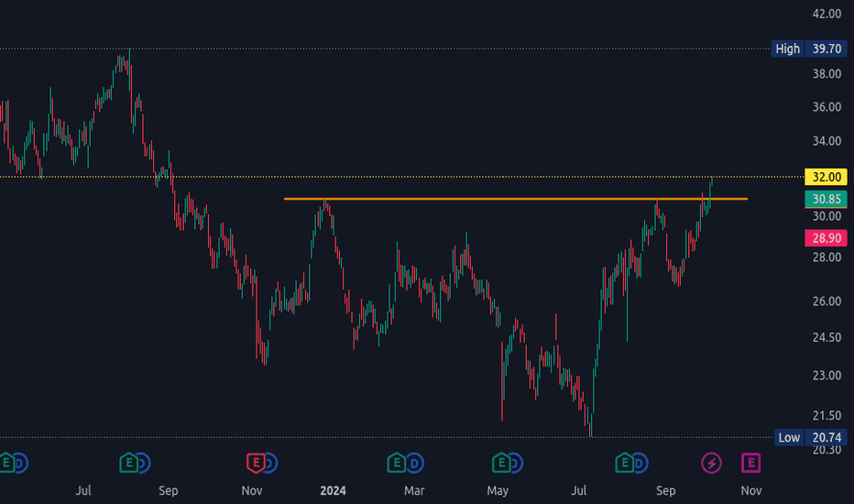Viewport: 854px width, 504px height.
Task: Click the 21.50 price axis value
Action: click(x=827, y=416)
